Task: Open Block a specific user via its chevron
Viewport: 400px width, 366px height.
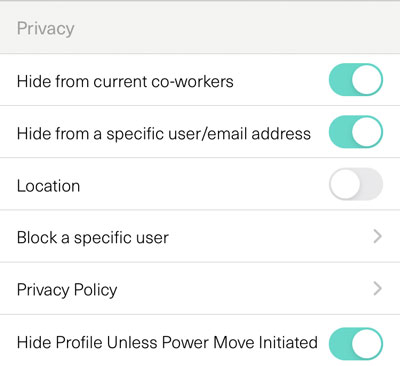Action: point(377,236)
